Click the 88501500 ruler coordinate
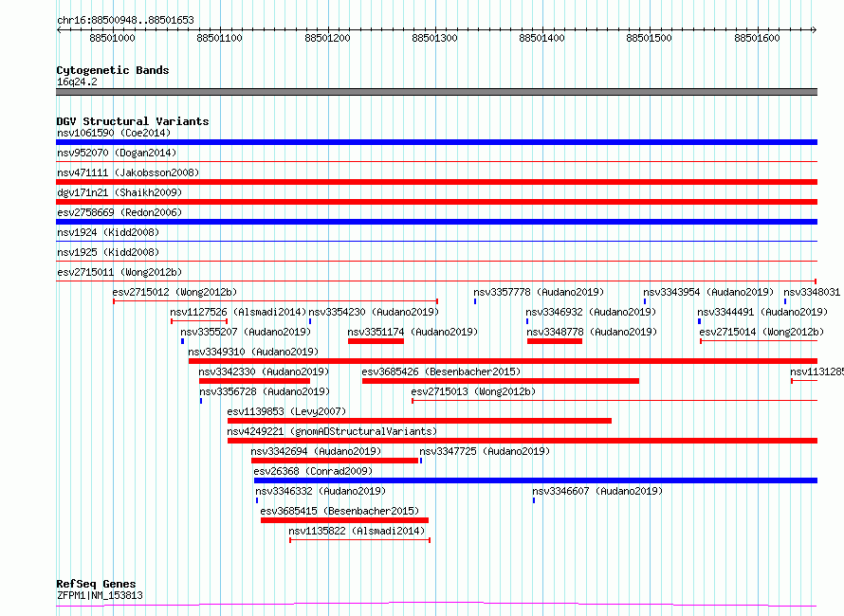The image size is (844, 616). pos(649,38)
